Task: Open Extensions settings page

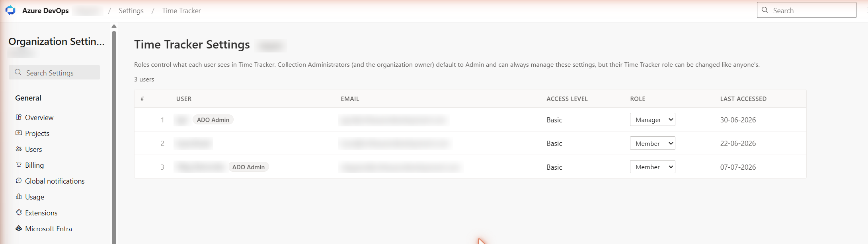Action: [x=41, y=213]
